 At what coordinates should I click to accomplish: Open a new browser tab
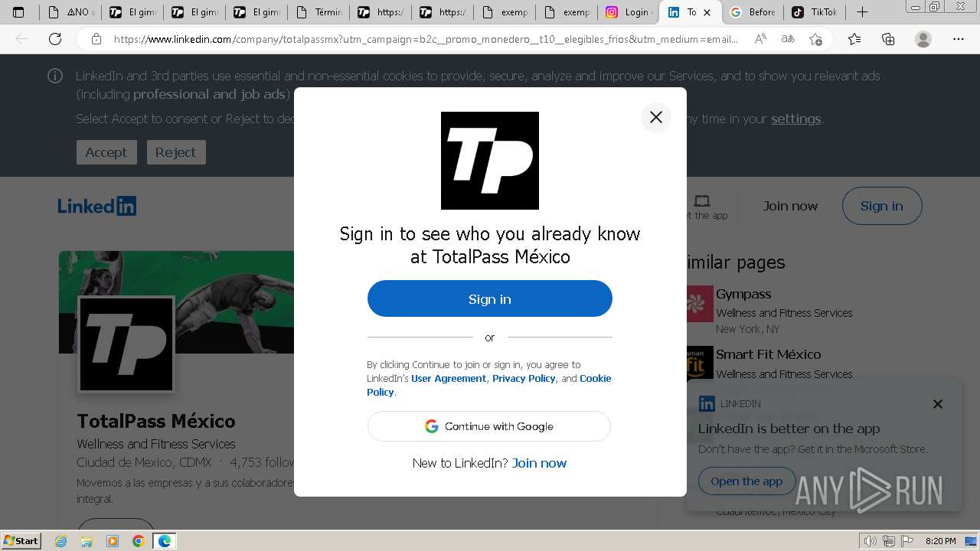[862, 12]
